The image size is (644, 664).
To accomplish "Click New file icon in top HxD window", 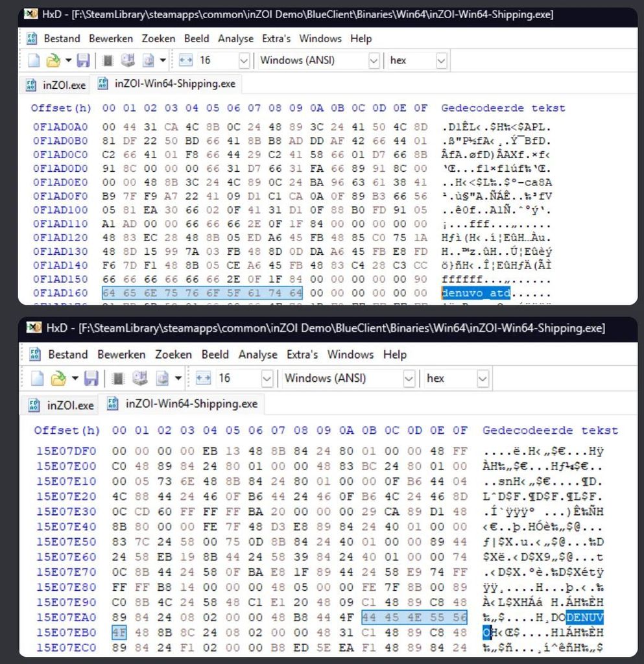I will (34, 60).
